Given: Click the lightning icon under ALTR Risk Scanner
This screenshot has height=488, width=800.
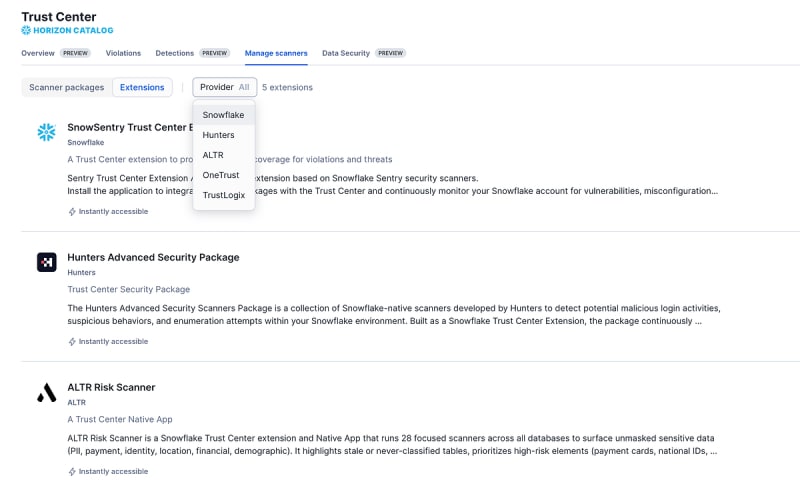Looking at the screenshot, I should (x=72, y=472).
